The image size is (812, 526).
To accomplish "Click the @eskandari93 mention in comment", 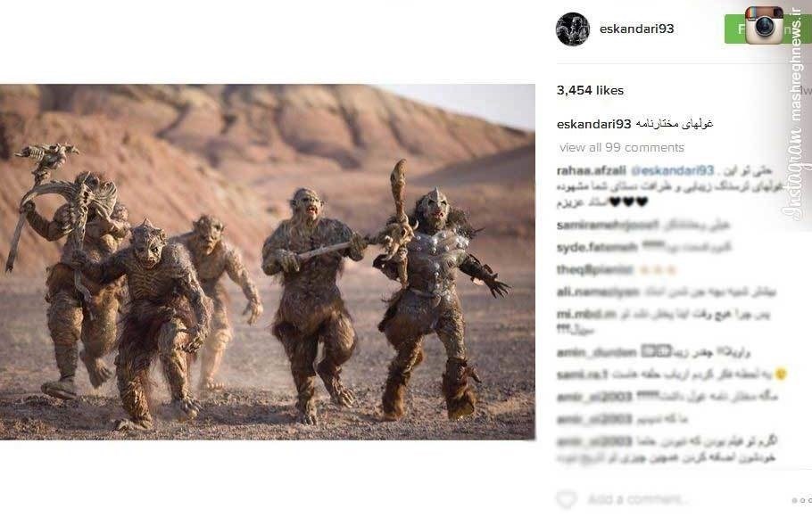I will (x=673, y=170).
